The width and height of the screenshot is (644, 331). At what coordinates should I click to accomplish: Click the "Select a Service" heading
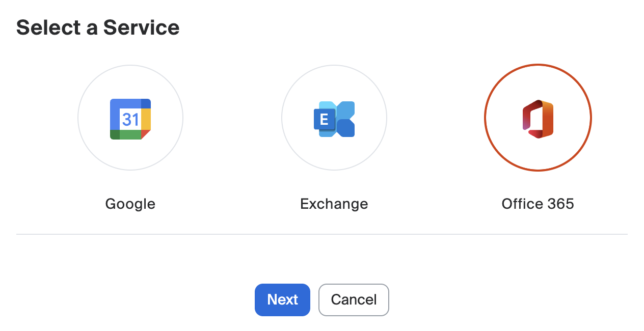pos(98,27)
